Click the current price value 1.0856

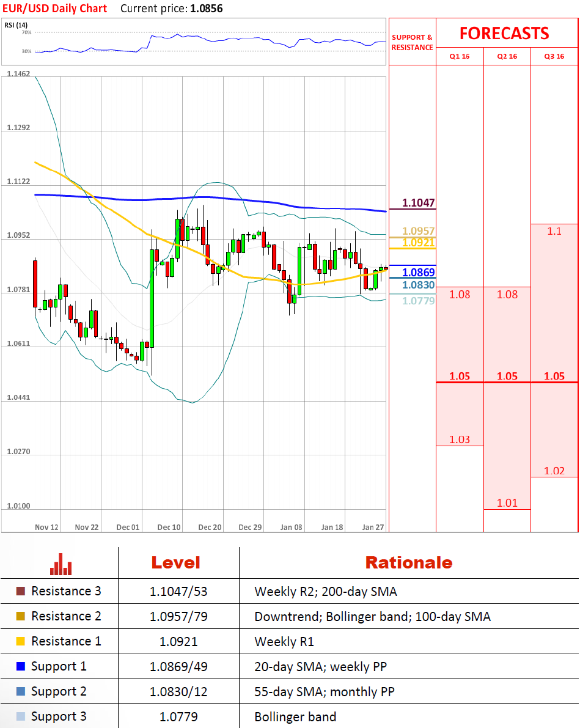(x=207, y=9)
